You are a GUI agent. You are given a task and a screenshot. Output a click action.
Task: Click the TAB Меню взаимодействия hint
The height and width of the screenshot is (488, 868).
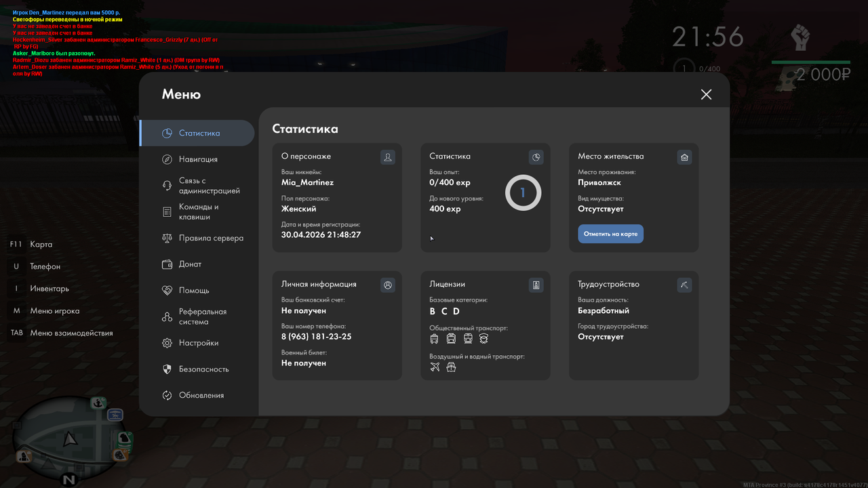tap(61, 333)
